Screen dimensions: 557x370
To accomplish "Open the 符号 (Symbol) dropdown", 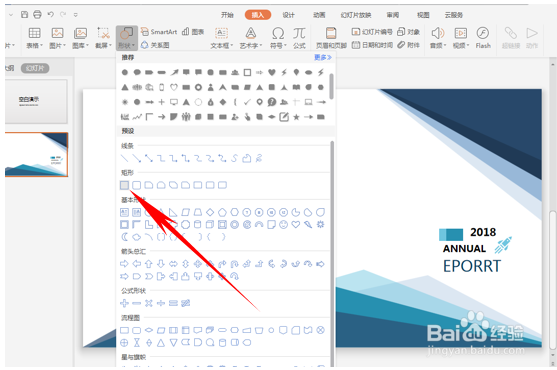I will [x=278, y=38].
